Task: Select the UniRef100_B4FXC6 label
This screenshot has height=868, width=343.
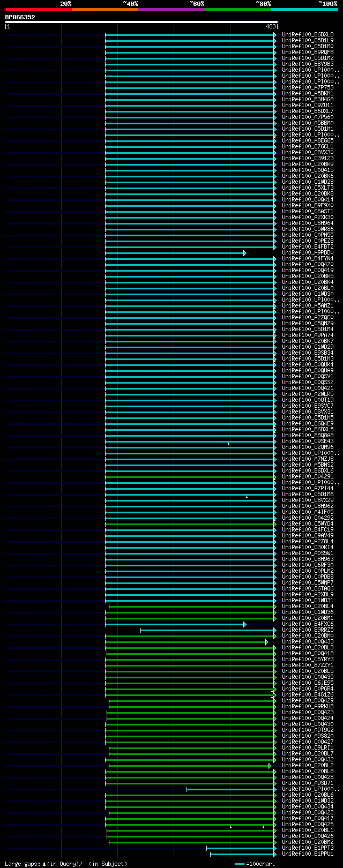Action: click(x=308, y=624)
